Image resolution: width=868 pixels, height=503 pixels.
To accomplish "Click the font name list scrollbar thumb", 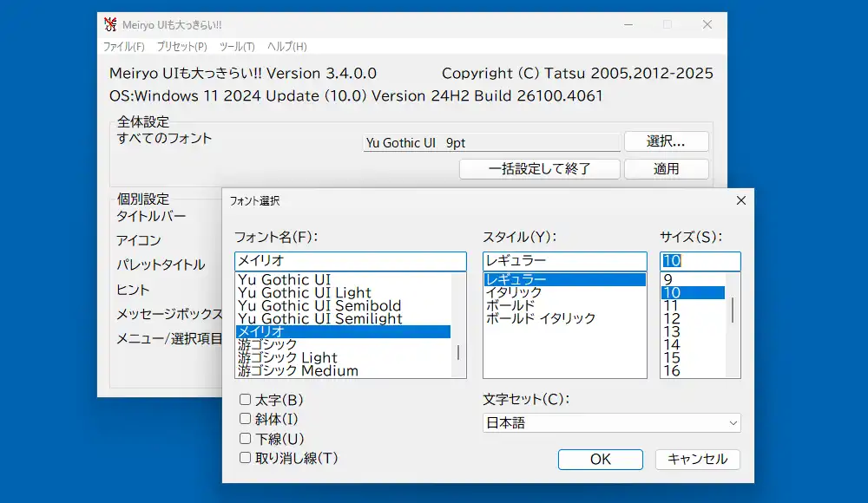I will pyautogui.click(x=458, y=353).
